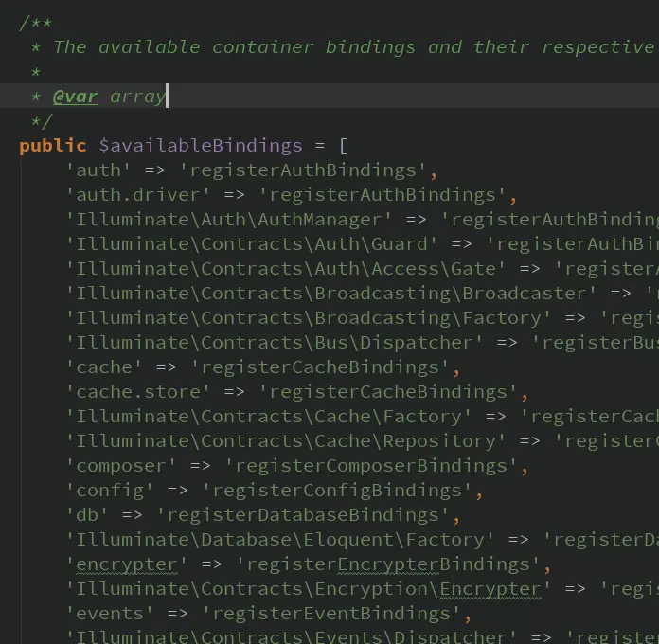
Task: Click 'registerCacheBindings' after 'cache.store'
Action: coord(388,392)
